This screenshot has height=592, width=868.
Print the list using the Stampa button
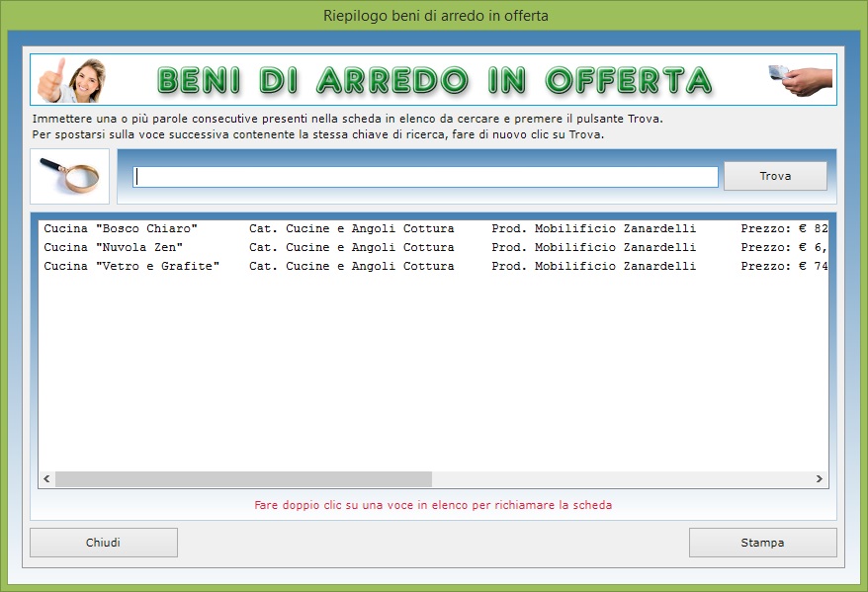(762, 543)
